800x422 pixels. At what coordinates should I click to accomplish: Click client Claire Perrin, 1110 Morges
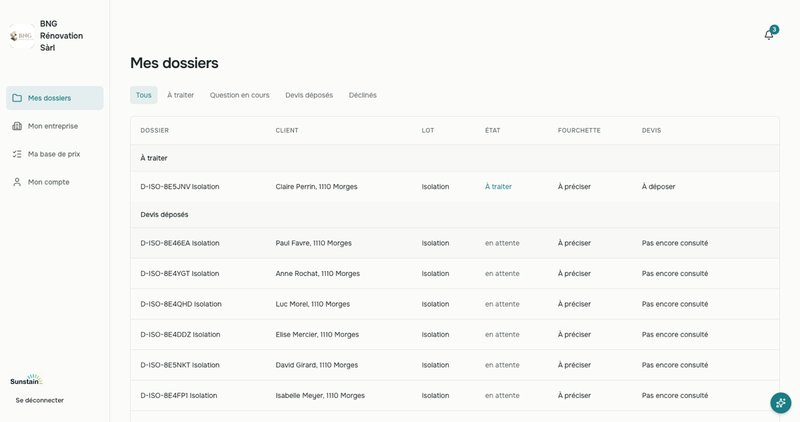316,187
